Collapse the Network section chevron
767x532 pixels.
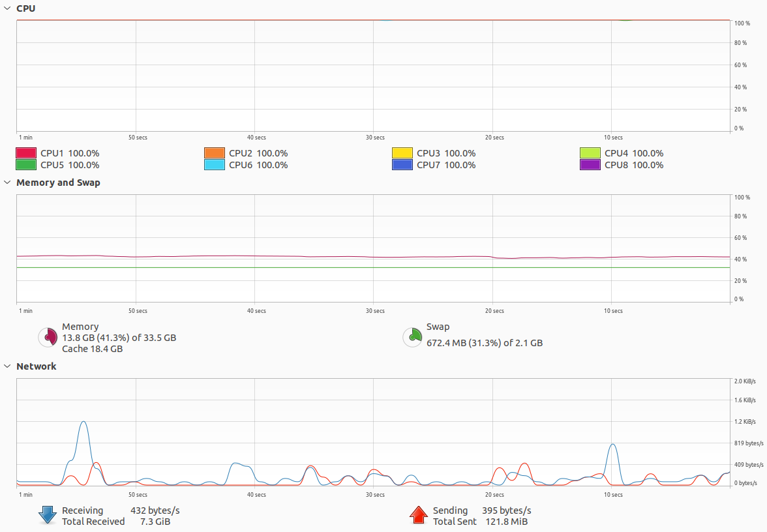coord(7,366)
